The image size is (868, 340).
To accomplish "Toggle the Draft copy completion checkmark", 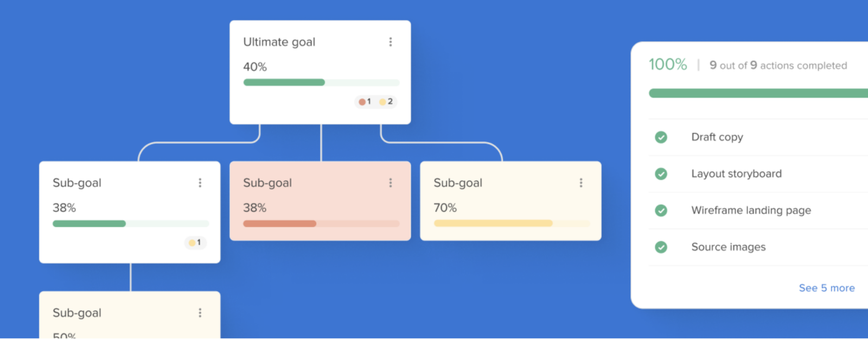I will 661,137.
